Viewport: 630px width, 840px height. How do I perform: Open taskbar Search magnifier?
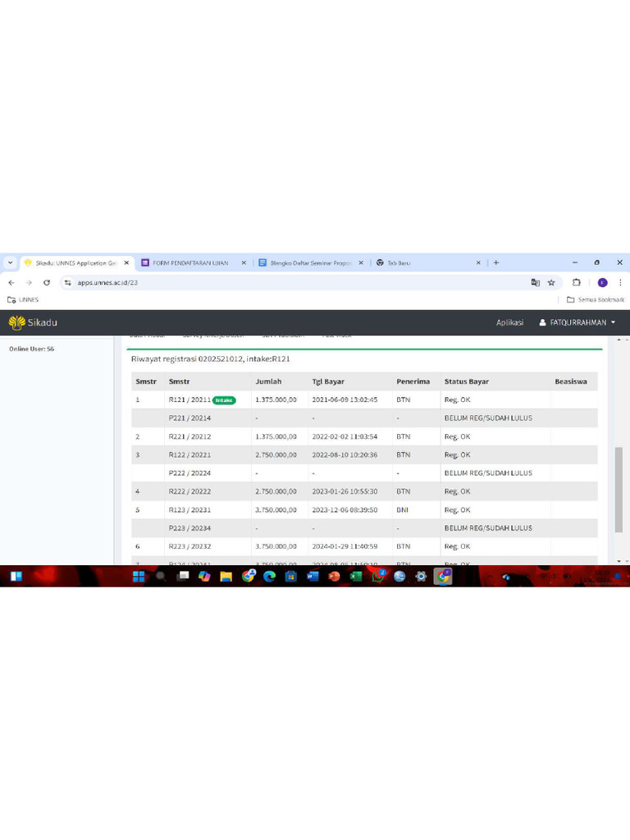[x=160, y=577]
